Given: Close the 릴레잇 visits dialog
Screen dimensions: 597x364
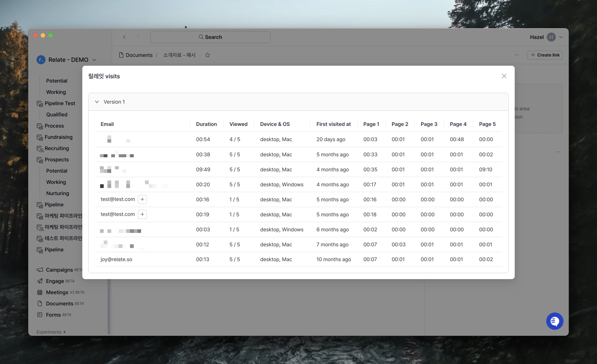Looking at the screenshot, I should point(504,76).
